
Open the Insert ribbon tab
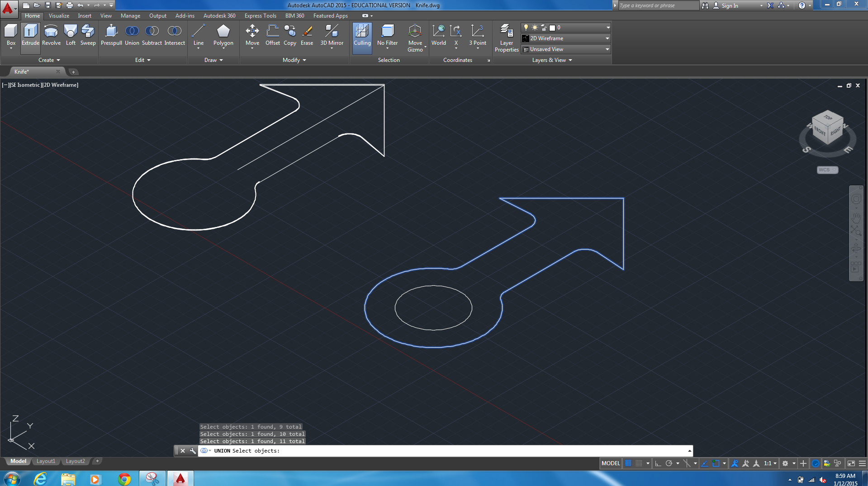click(x=85, y=16)
